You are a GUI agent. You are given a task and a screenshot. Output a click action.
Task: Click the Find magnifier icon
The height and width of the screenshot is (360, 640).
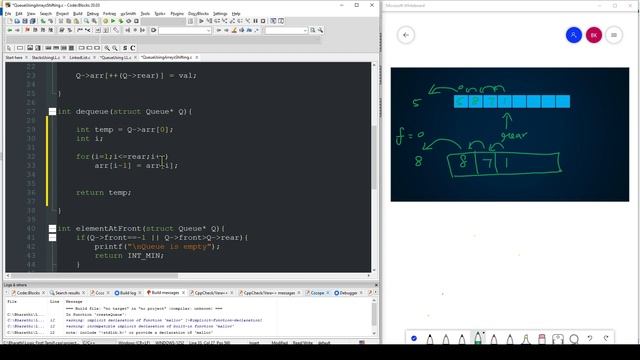coord(87,21)
